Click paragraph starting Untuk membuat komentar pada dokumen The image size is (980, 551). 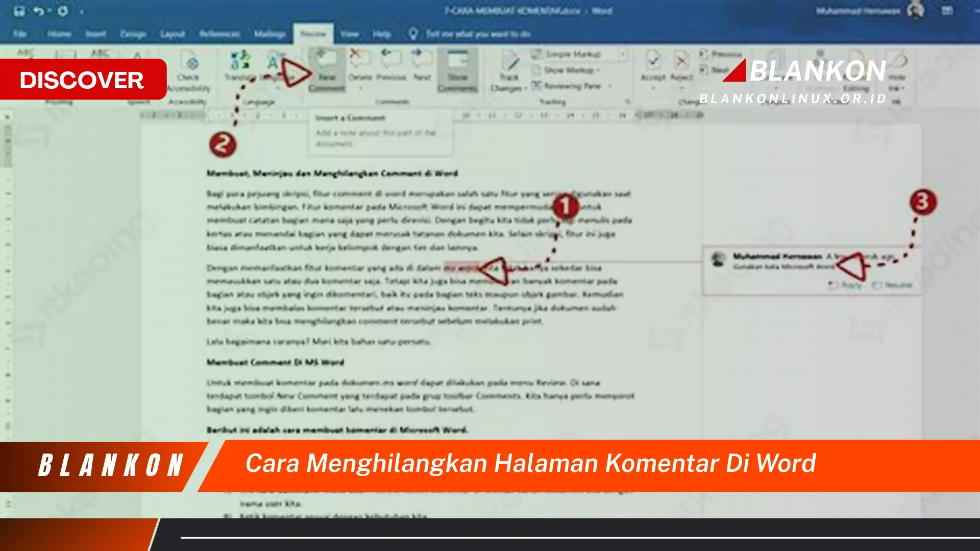coord(420,396)
